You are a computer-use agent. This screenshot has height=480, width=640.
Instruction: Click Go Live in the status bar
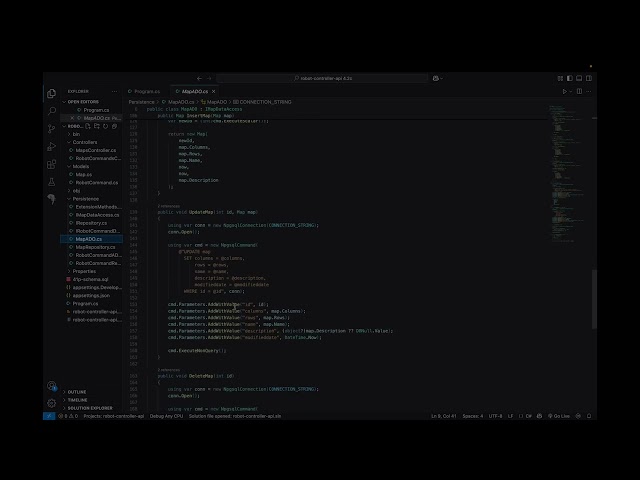coord(559,416)
